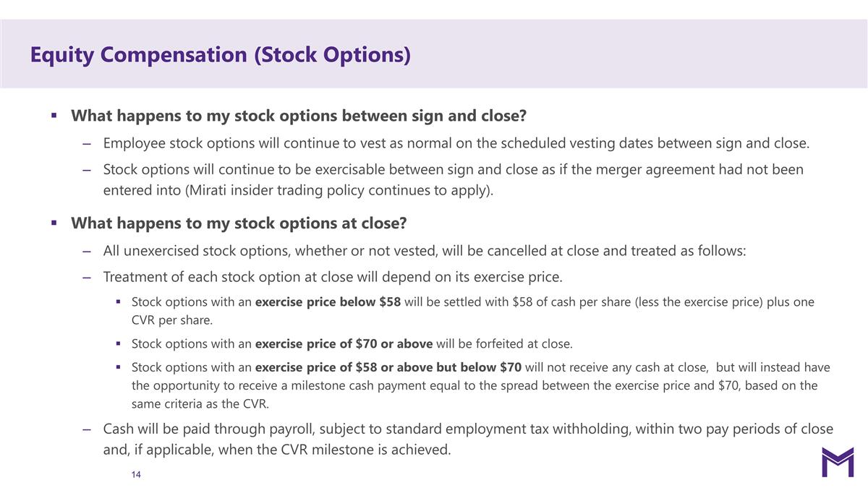Click the line "All unexercised stock options"
The image size is (868, 488).
click(424, 251)
